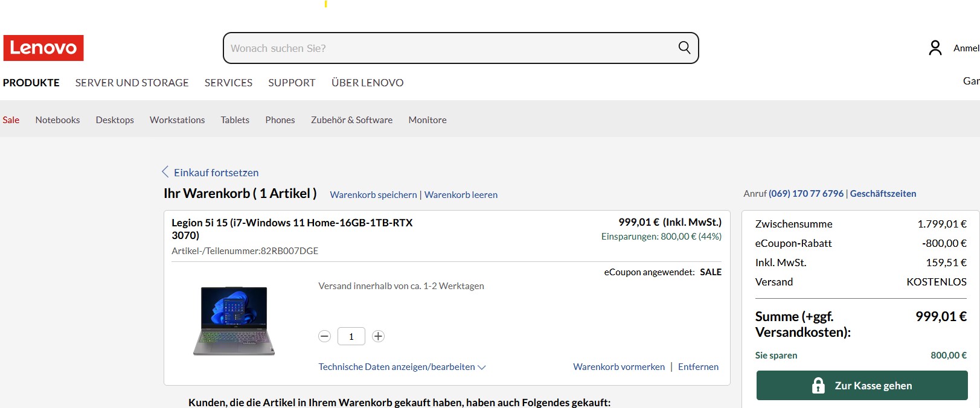Select the Tablets category

pos(235,120)
